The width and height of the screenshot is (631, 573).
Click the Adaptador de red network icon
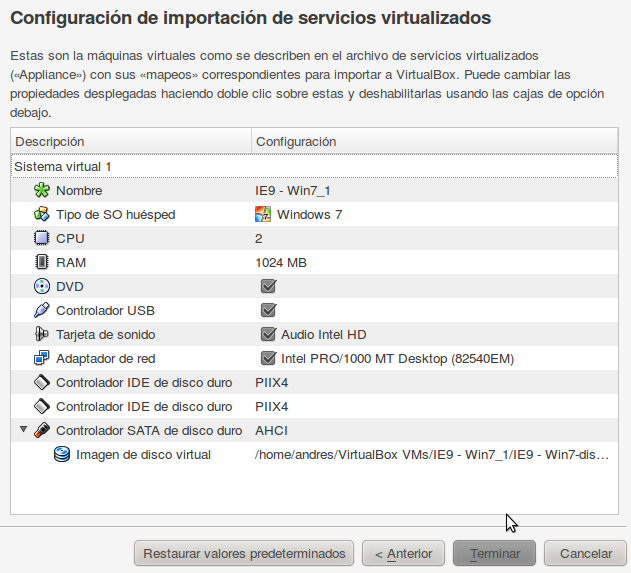(42, 358)
